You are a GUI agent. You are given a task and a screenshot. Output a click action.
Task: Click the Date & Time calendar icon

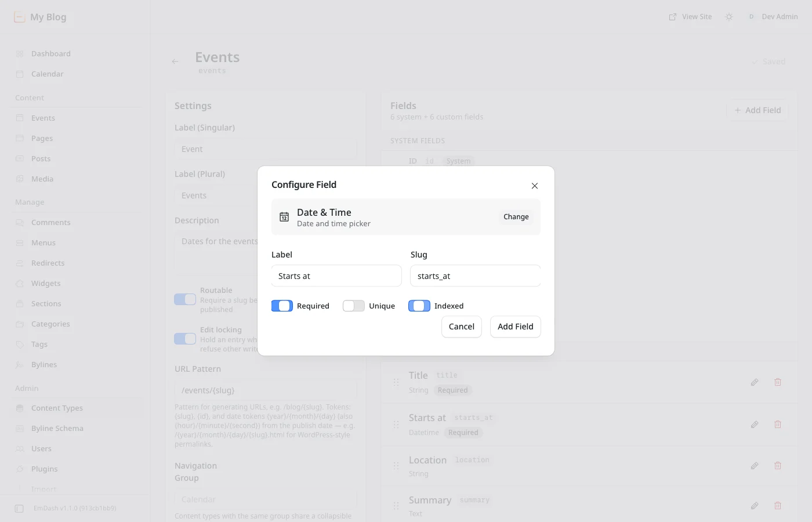point(284,217)
